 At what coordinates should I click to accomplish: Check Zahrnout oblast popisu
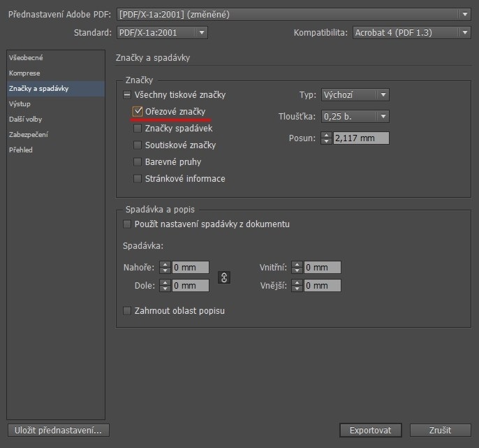click(x=127, y=311)
